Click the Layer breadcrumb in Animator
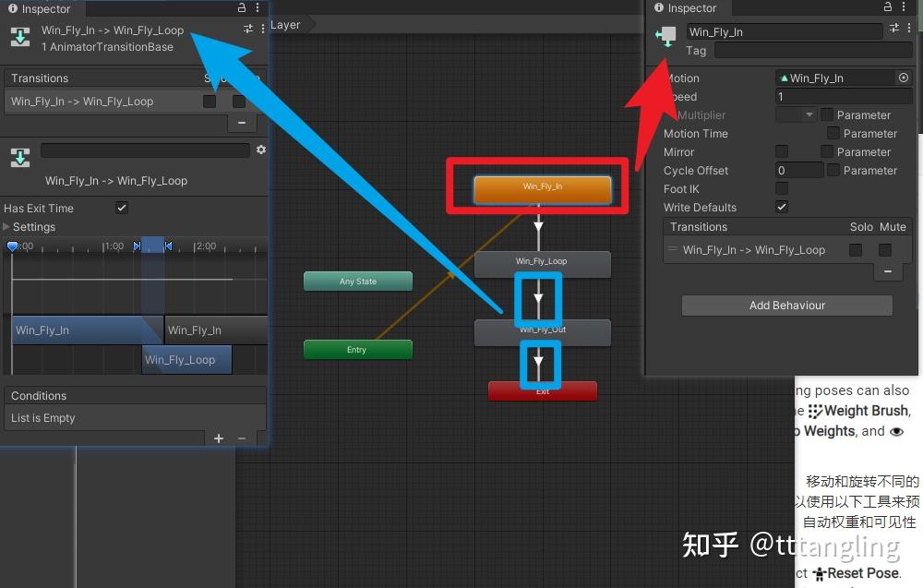The height and width of the screenshot is (588, 923). pyautogui.click(x=285, y=25)
